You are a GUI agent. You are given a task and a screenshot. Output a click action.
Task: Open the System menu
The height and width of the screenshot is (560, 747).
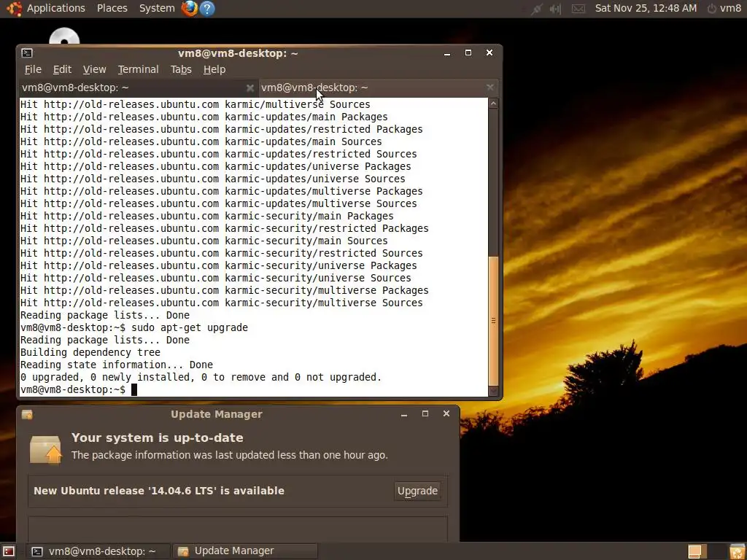tap(157, 8)
